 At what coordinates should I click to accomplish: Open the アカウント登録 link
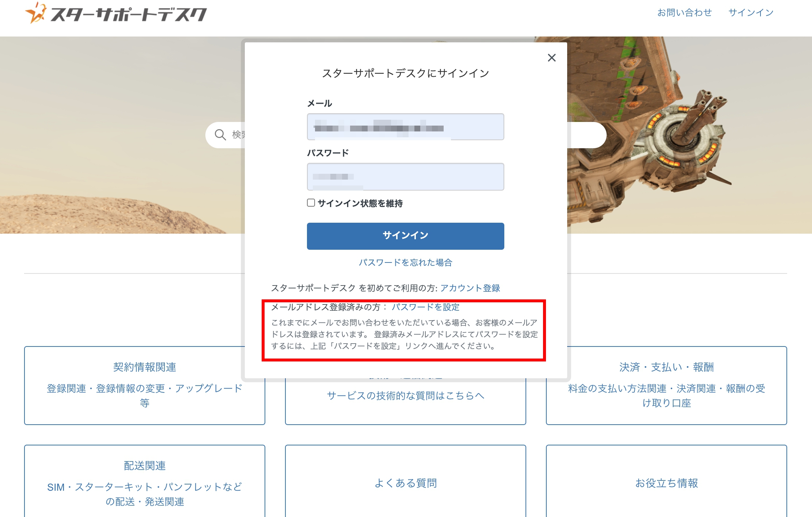click(x=471, y=288)
